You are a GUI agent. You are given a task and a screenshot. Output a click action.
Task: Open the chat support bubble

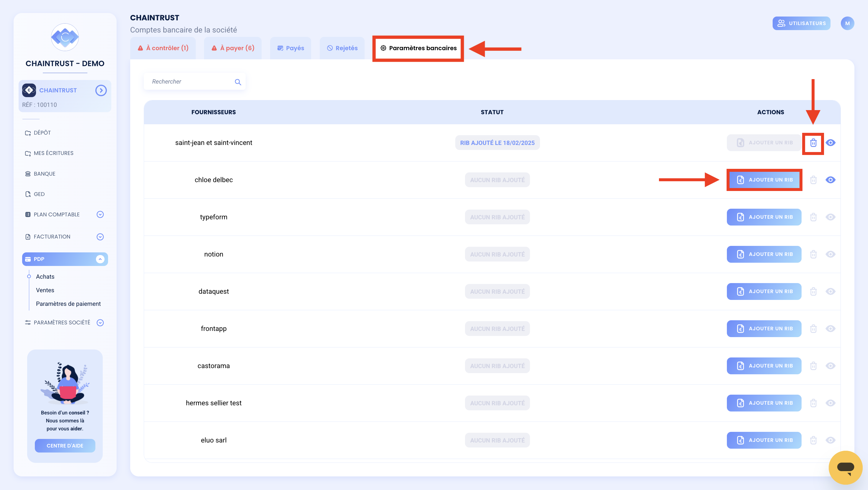click(x=845, y=468)
